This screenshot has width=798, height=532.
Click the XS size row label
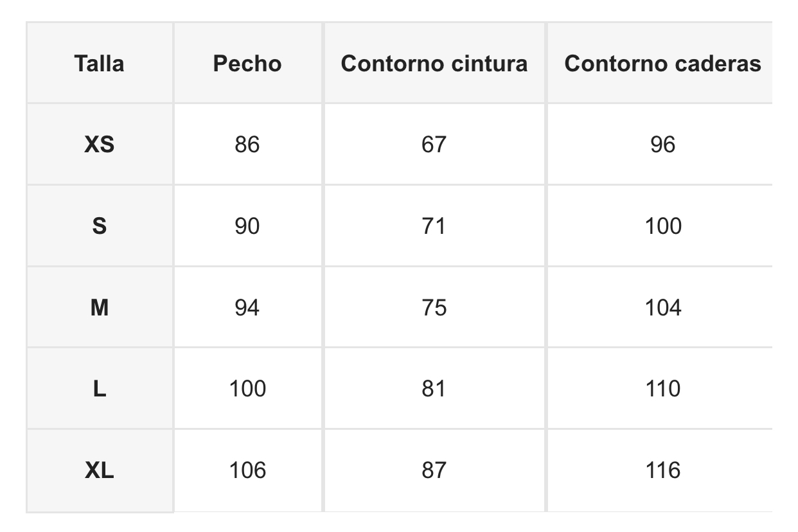point(99,145)
